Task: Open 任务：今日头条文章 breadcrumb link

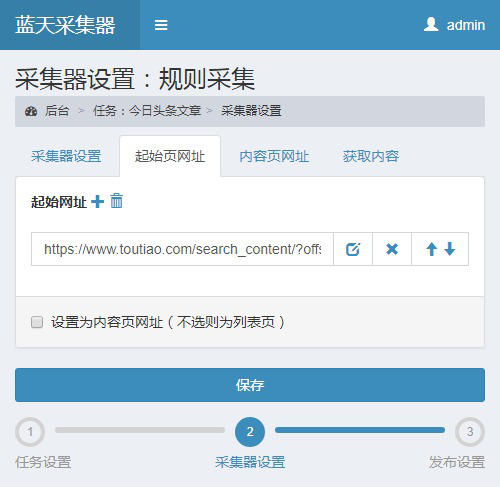Action: (x=147, y=111)
